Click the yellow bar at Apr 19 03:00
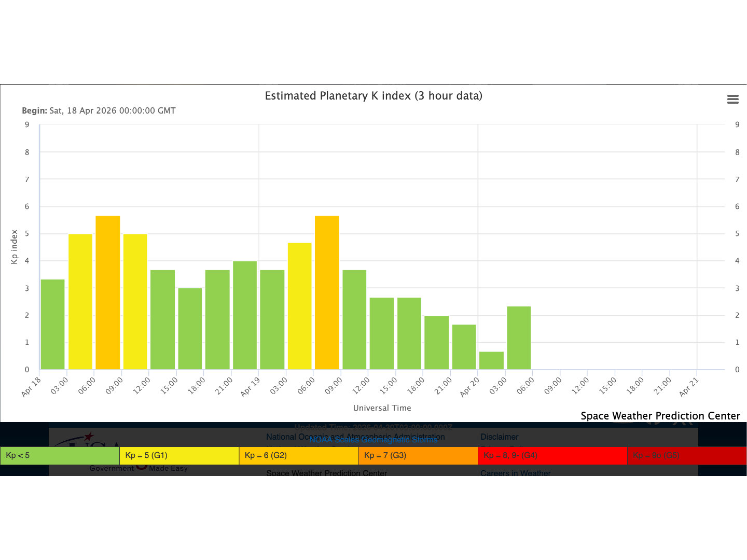This screenshot has height=560, width=747. 299,306
